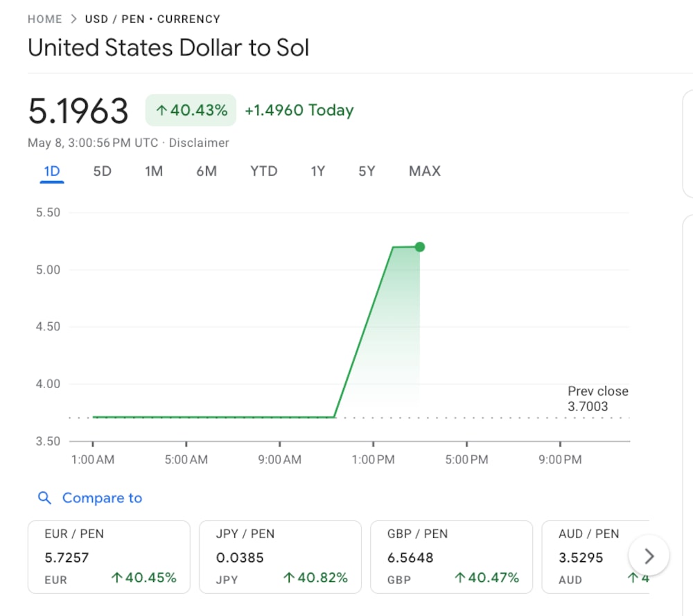Switch to the MAX chart view
The height and width of the screenshot is (616, 693).
coord(424,171)
